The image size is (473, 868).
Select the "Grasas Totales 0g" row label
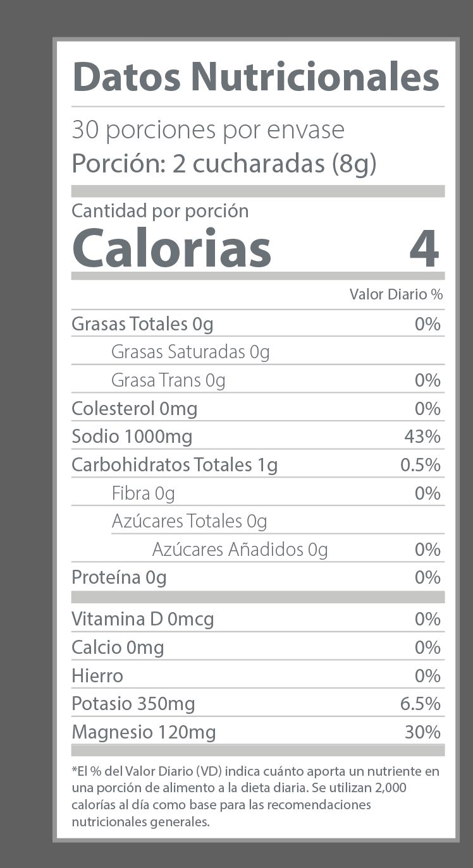(x=142, y=324)
